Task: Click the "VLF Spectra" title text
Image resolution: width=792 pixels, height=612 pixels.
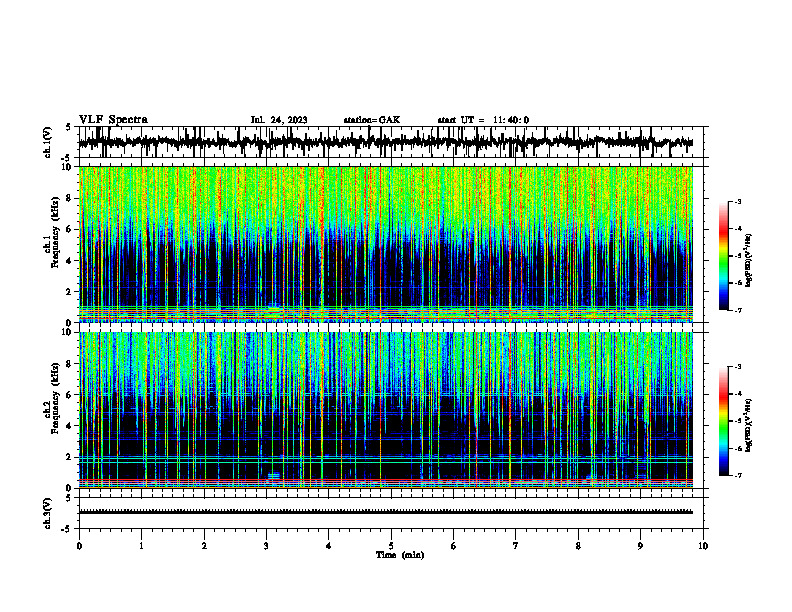Action: (113, 120)
